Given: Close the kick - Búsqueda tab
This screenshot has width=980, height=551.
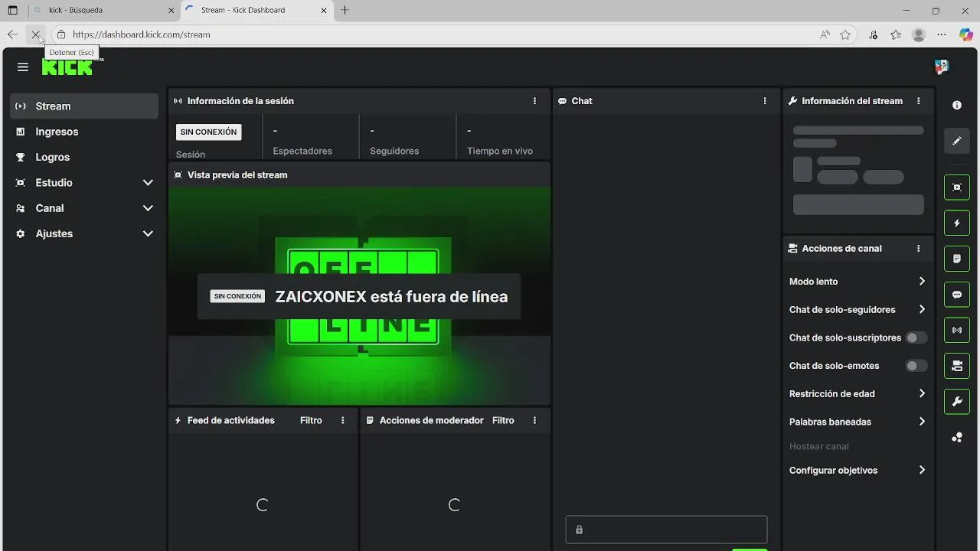Looking at the screenshot, I should click(x=171, y=11).
